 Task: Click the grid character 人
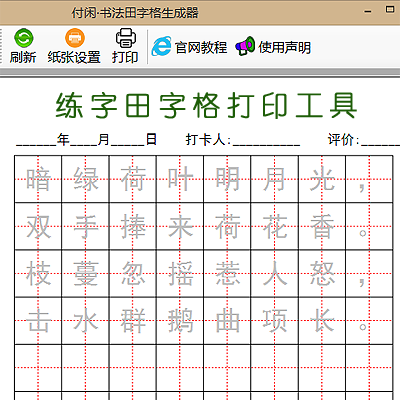click(x=275, y=274)
